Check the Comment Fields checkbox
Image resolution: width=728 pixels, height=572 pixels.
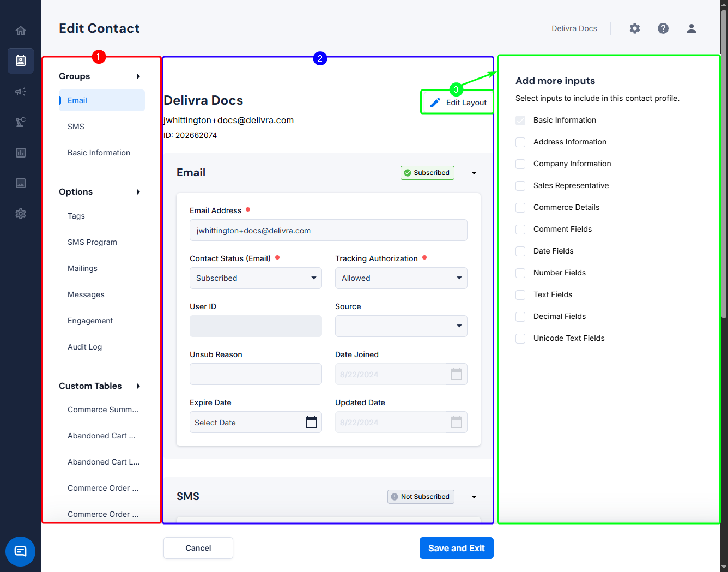click(x=520, y=230)
